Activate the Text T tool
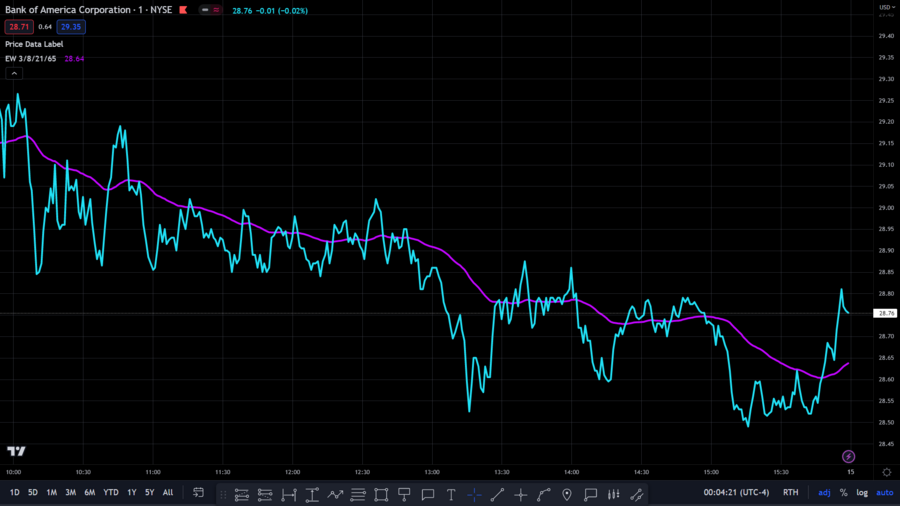 click(451, 495)
